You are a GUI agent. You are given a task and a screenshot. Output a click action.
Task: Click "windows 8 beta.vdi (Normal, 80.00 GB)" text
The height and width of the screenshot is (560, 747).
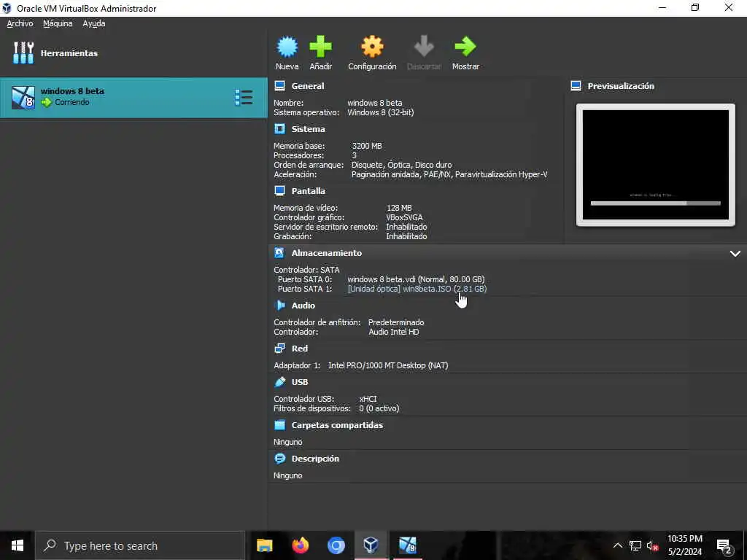point(416,279)
